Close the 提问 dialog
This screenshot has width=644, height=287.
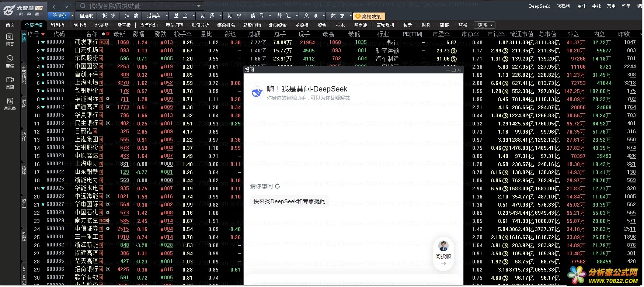pos(459,70)
